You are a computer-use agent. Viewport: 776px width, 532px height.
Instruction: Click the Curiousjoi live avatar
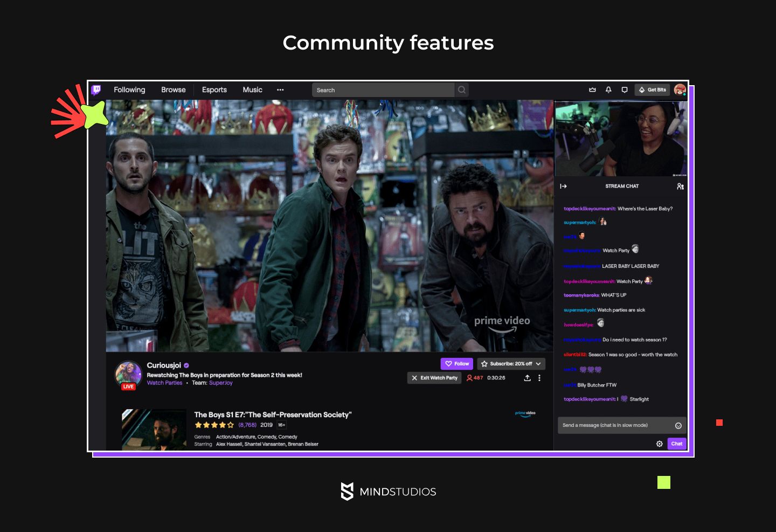[128, 375]
